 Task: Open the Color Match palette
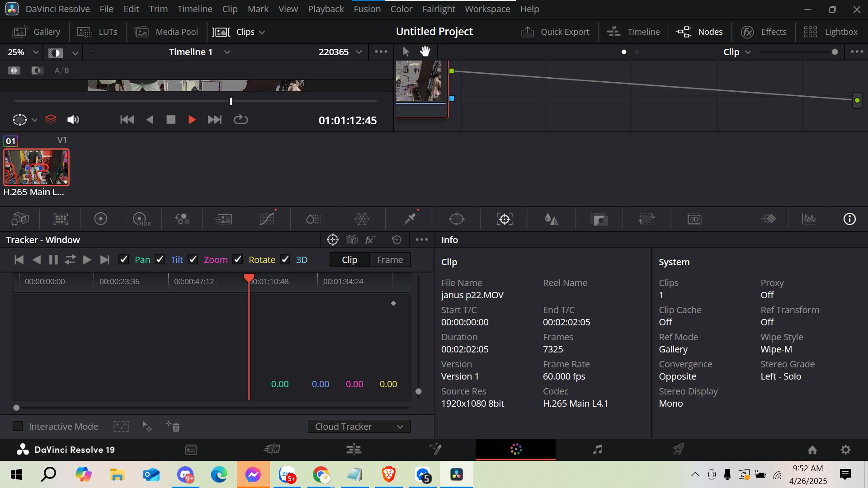61,219
